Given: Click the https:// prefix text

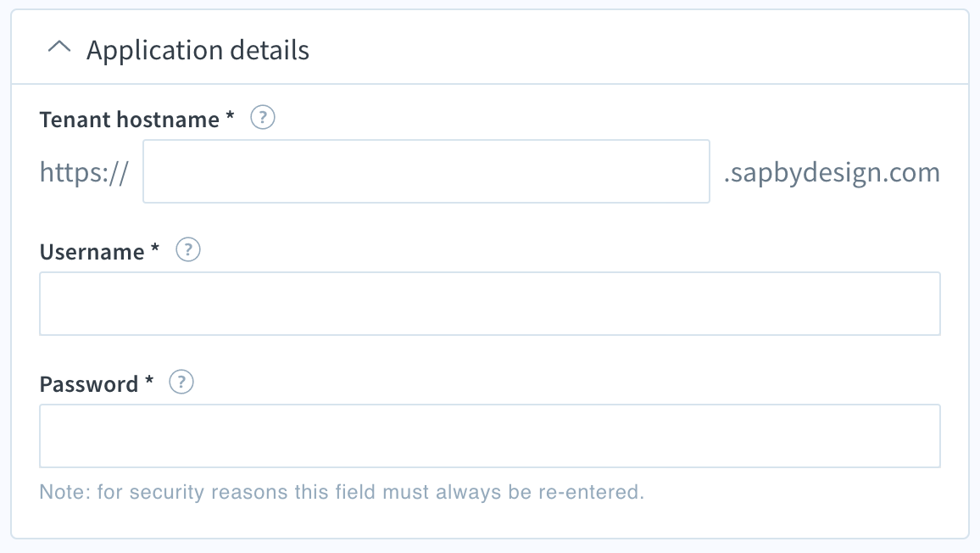Looking at the screenshot, I should [x=85, y=172].
